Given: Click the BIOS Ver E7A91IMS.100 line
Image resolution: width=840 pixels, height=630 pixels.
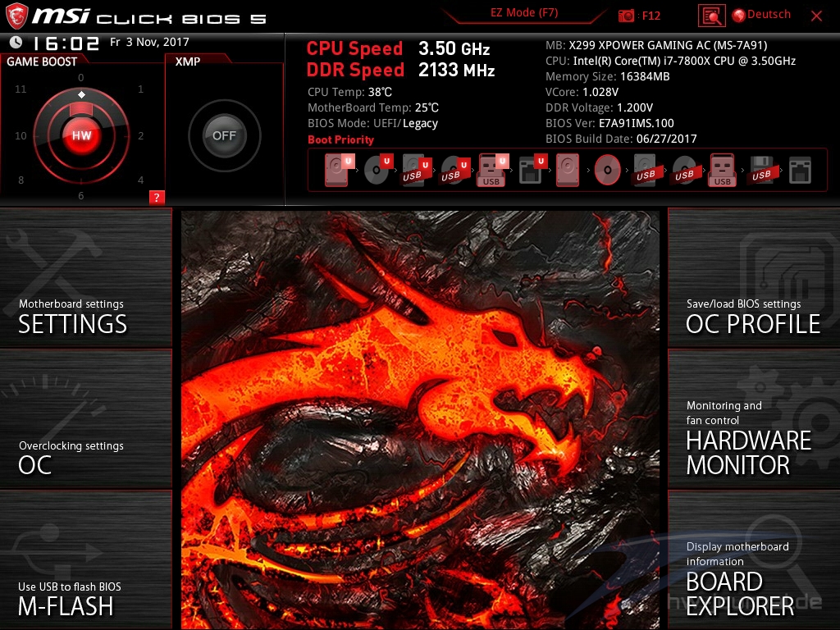Looking at the screenshot, I should pyautogui.click(x=609, y=123).
